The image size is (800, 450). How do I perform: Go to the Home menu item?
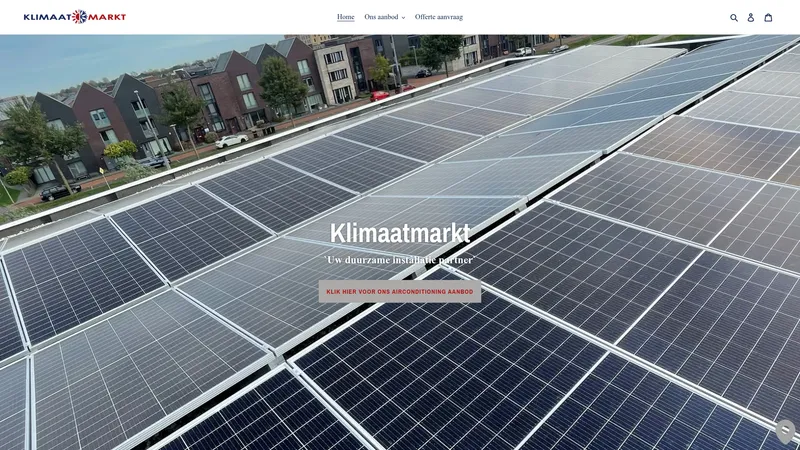345,17
